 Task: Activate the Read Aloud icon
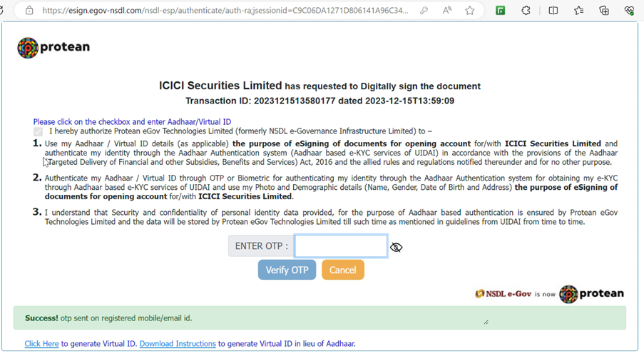point(447,11)
